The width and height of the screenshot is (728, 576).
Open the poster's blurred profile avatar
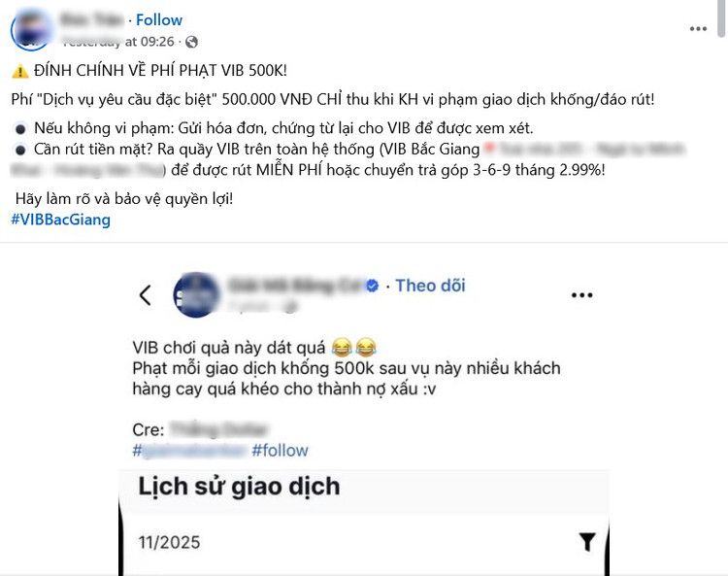(31, 30)
